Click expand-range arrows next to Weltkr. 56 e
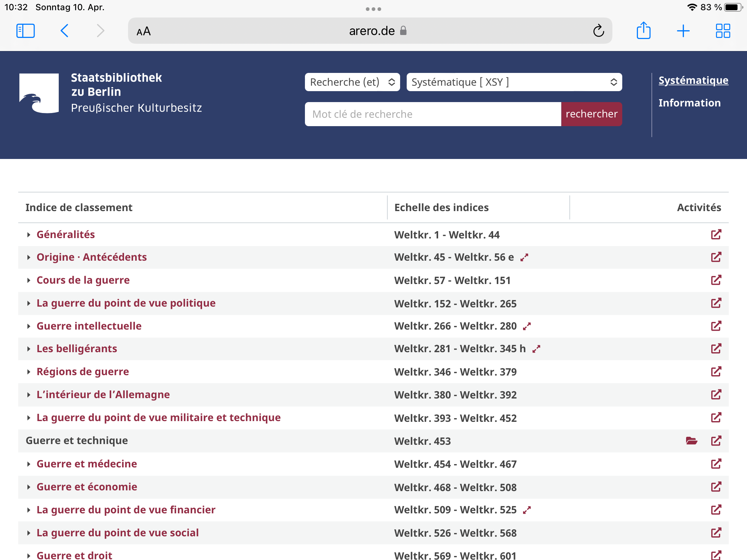Image resolution: width=747 pixels, height=560 pixels. point(524,258)
